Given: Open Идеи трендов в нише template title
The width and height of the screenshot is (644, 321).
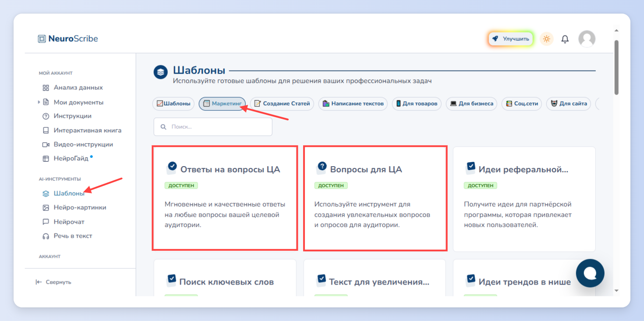Looking at the screenshot, I should point(525,282).
